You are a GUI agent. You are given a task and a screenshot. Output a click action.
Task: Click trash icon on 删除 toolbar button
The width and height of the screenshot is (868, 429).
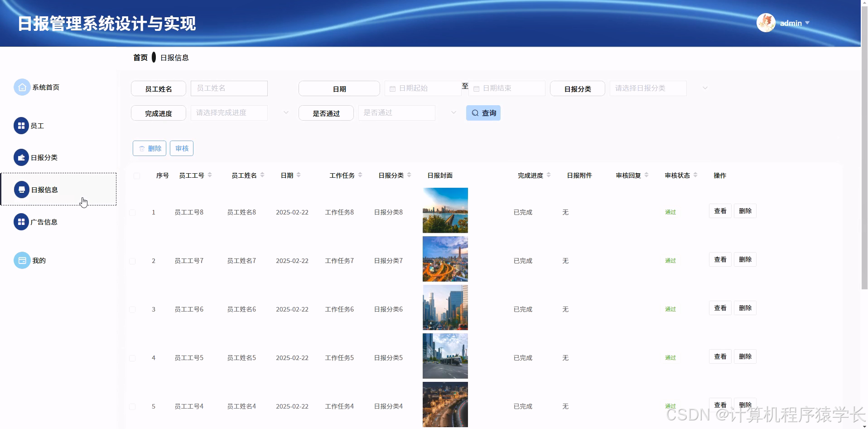coord(142,148)
